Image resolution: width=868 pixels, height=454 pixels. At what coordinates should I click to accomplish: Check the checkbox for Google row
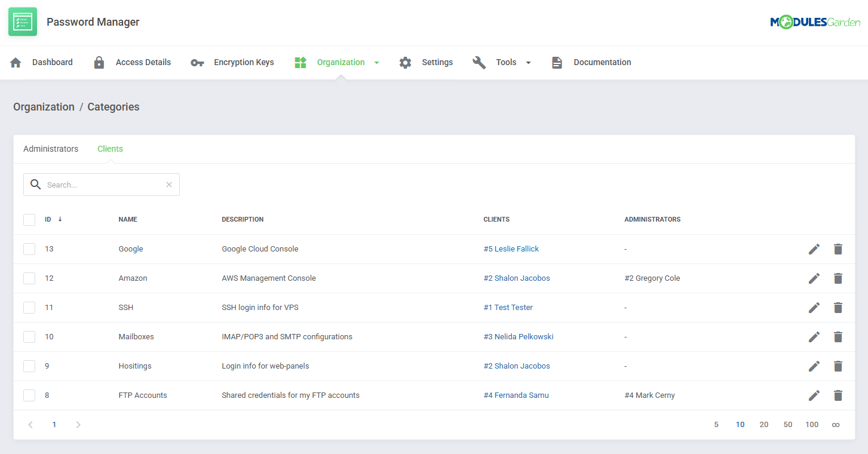pos(29,249)
